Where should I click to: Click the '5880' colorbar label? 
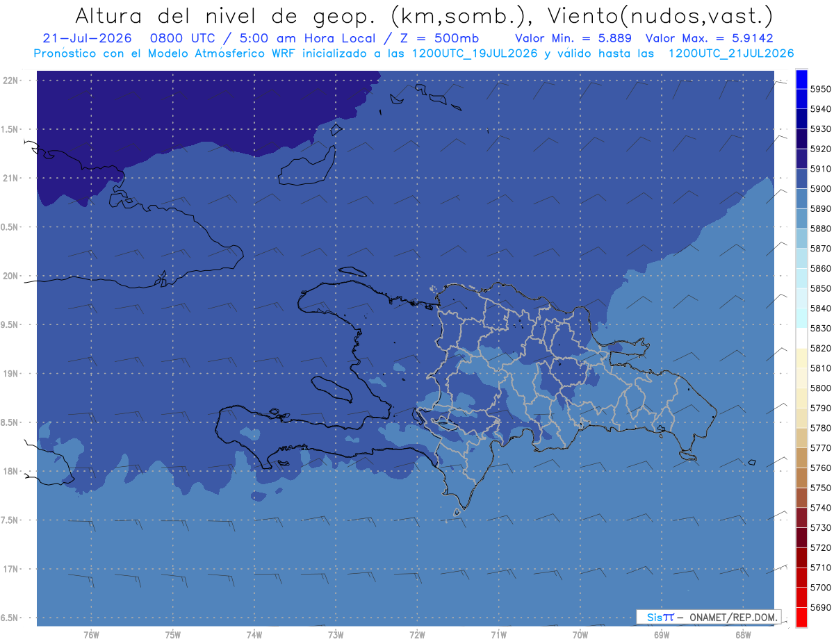pos(821,229)
